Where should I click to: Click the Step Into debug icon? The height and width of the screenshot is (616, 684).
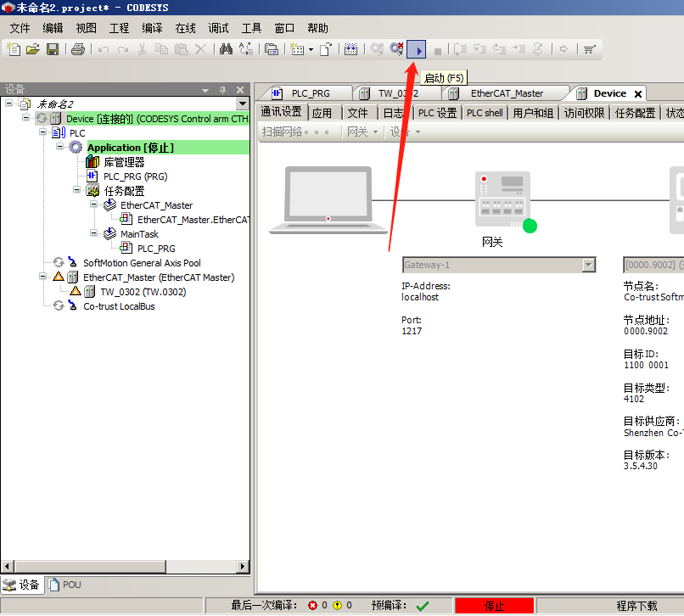click(479, 49)
